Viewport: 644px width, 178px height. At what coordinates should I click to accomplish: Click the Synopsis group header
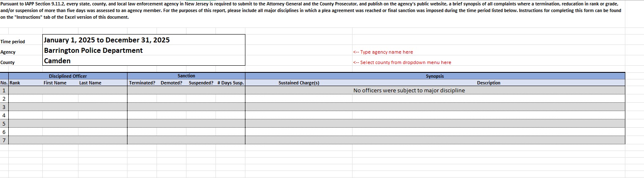pyautogui.click(x=435, y=77)
